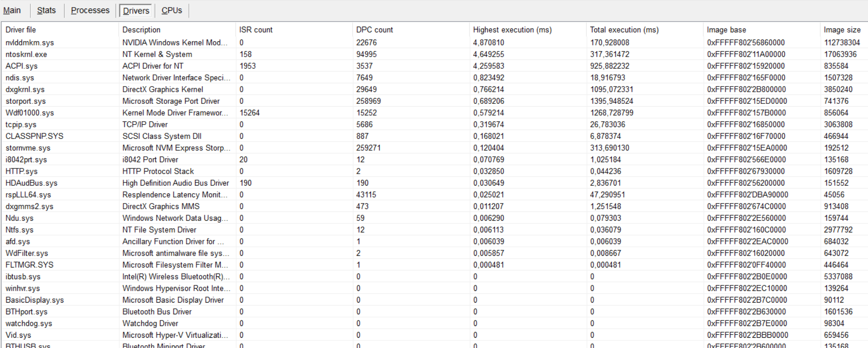
Task: Select the rspLLL64.sys driver row
Action: (x=28, y=195)
